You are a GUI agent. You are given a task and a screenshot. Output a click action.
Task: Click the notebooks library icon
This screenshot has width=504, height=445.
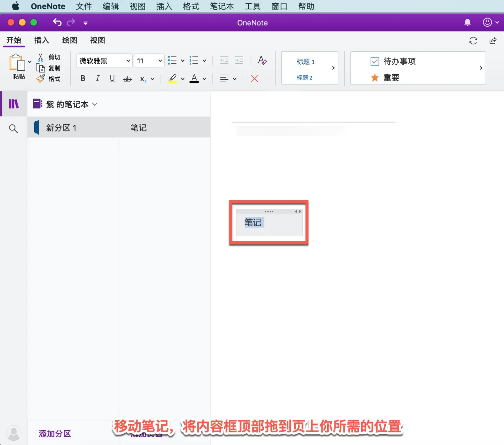13,104
